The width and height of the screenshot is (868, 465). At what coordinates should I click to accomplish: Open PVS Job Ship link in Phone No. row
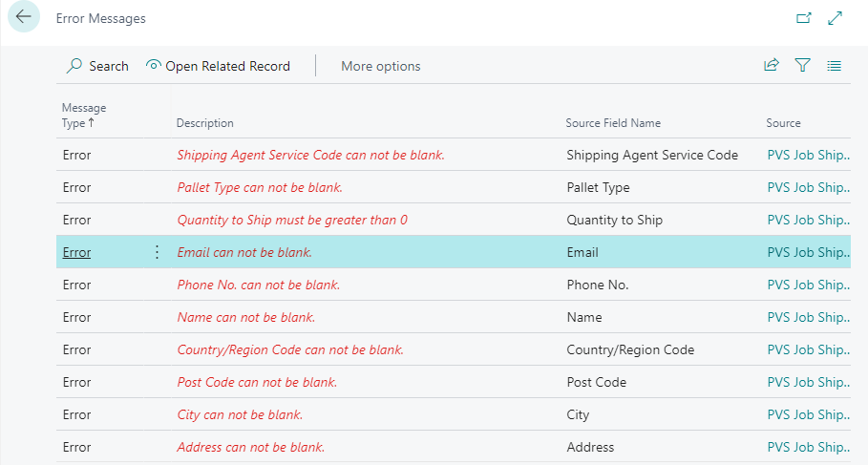(808, 285)
